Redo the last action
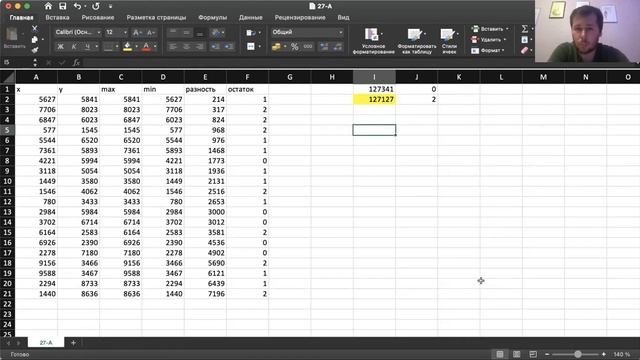The width and height of the screenshot is (640, 360). click(96, 6)
